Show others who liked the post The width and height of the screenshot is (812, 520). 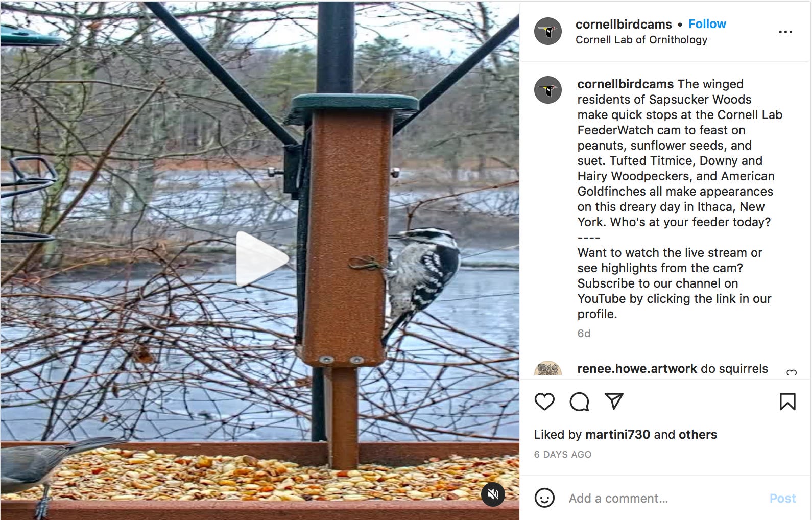[x=698, y=435]
